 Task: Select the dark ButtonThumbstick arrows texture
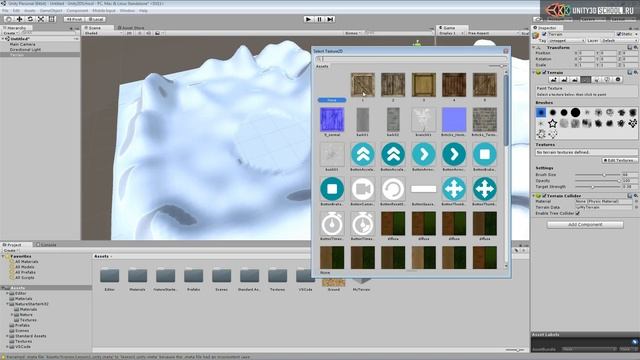point(484,189)
